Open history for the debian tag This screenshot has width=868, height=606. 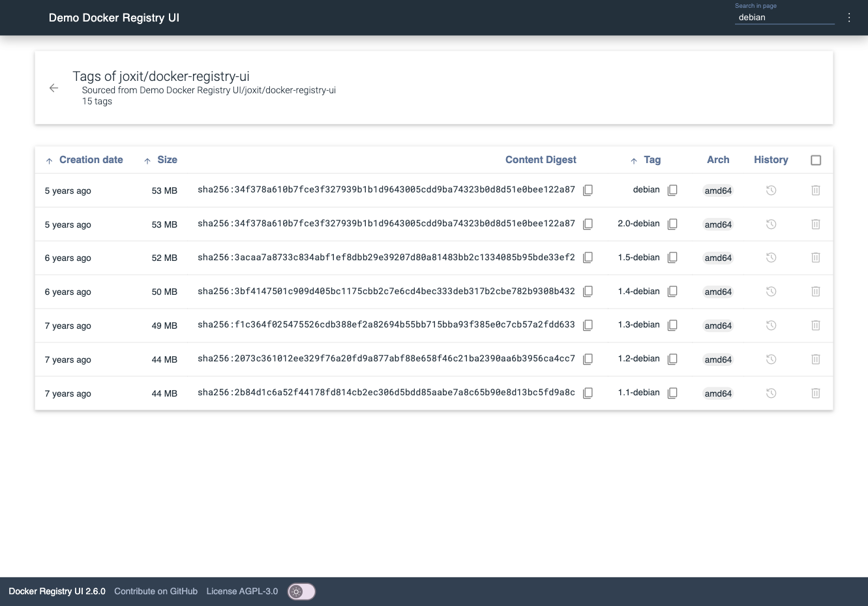click(x=771, y=190)
